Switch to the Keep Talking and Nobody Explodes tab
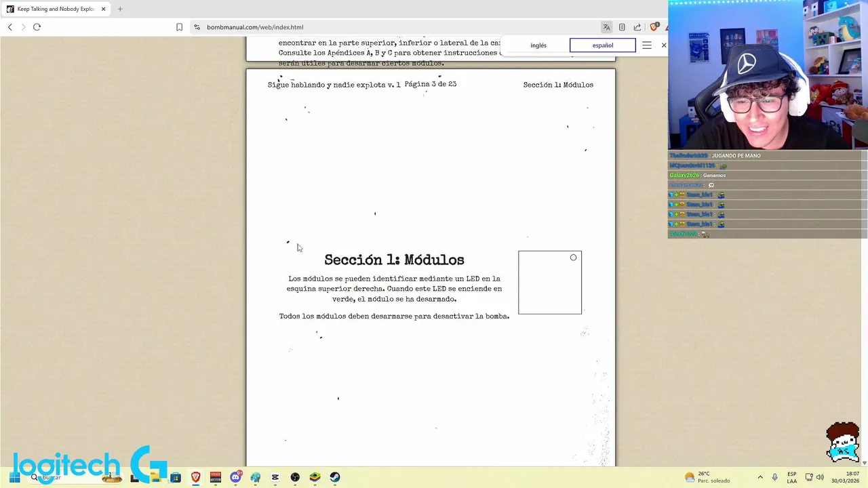 tap(56, 9)
